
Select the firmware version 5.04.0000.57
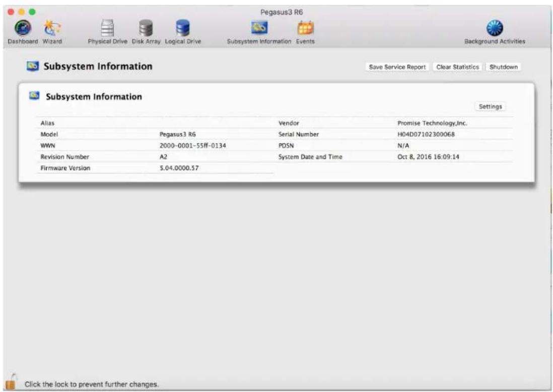(x=179, y=168)
